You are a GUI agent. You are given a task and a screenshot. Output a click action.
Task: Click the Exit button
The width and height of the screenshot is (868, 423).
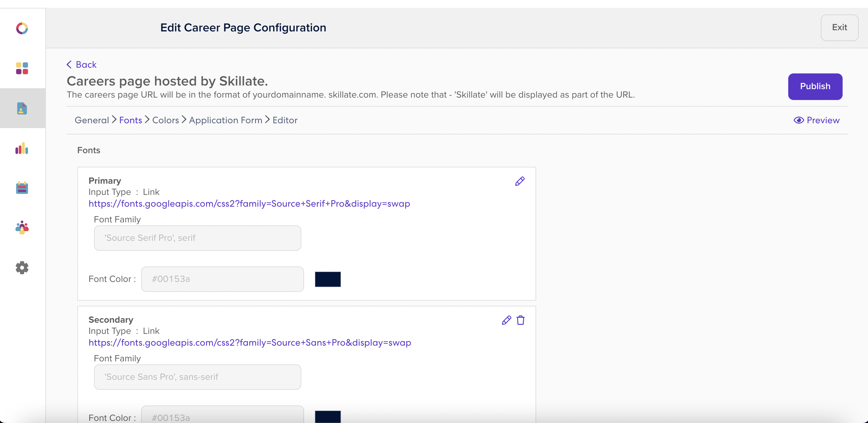pos(839,27)
